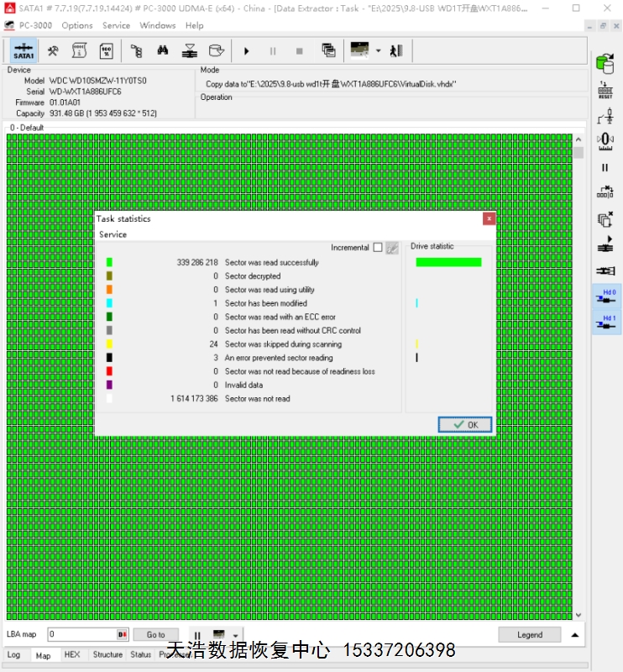Image resolution: width=623 pixels, height=672 pixels.
Task: Click the green database copy icon
Action: (x=605, y=64)
